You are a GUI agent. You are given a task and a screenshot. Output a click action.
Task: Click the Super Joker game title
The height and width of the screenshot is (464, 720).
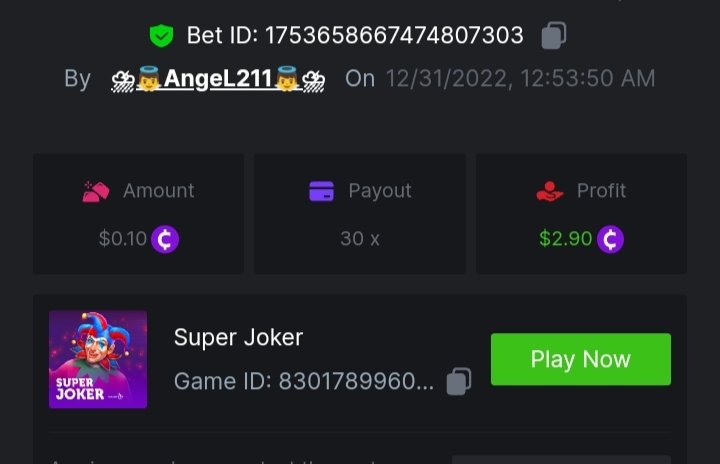point(238,338)
